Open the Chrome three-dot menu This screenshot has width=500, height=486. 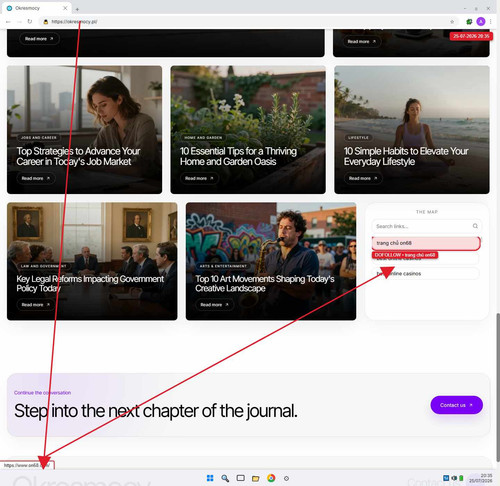(491, 22)
